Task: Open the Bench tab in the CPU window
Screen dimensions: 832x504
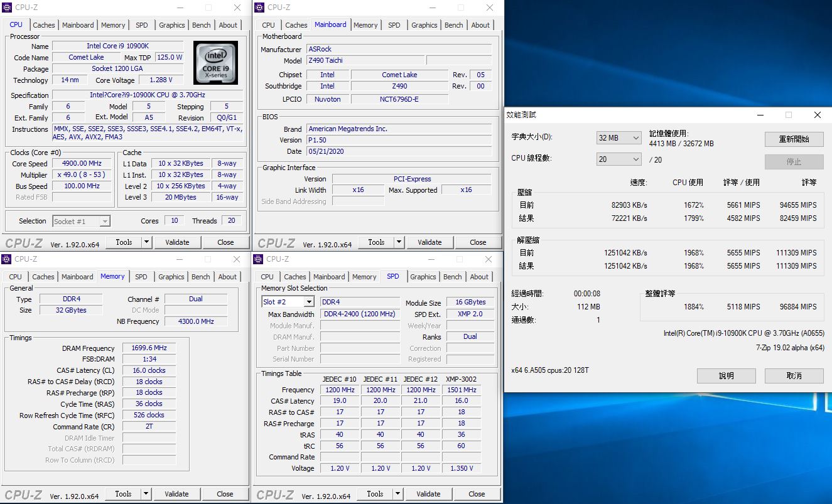Action: 202,25
